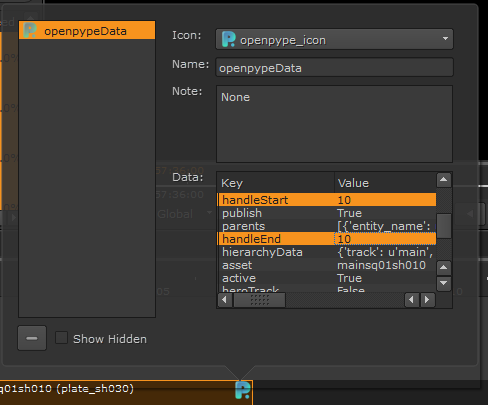488x405 pixels.
Task: Click the scroll up arrow at the top of Data table
Action: pos(444,180)
